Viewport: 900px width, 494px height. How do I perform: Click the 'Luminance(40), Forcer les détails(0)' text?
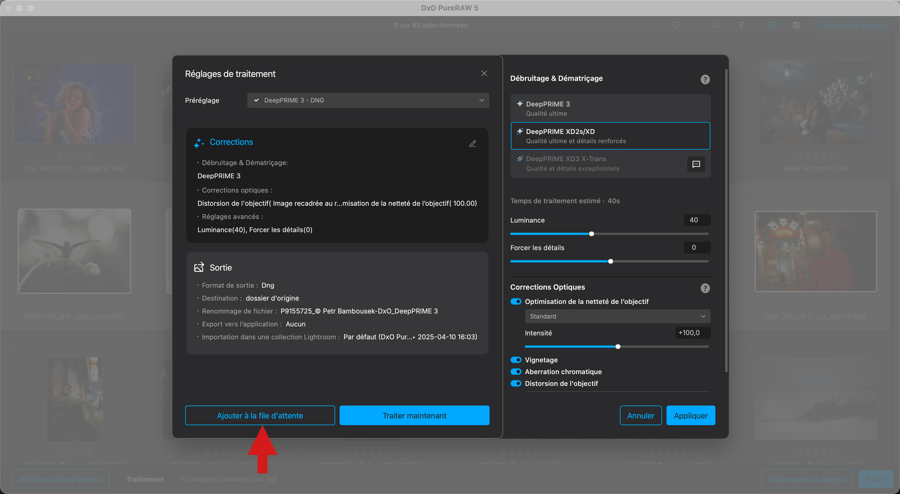click(255, 230)
